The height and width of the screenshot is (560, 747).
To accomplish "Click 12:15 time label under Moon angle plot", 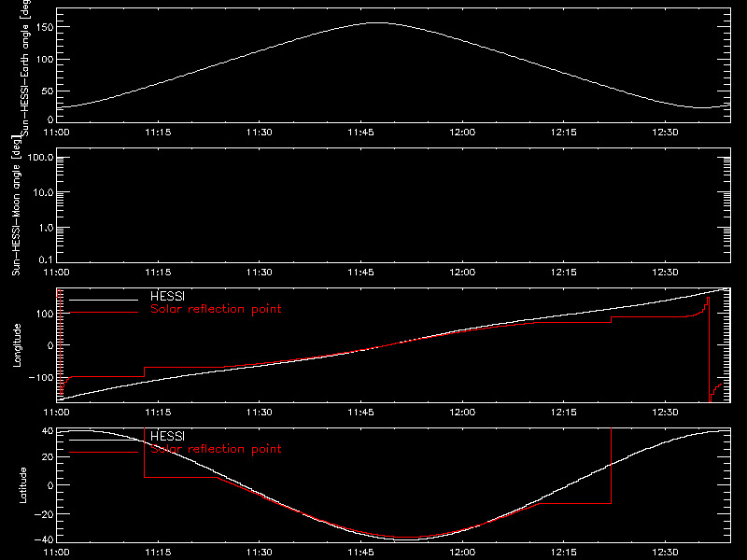I will [x=564, y=273].
